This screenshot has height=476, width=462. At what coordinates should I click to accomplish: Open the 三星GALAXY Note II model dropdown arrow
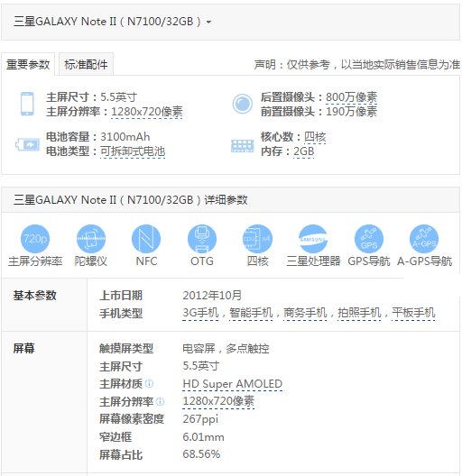point(208,22)
